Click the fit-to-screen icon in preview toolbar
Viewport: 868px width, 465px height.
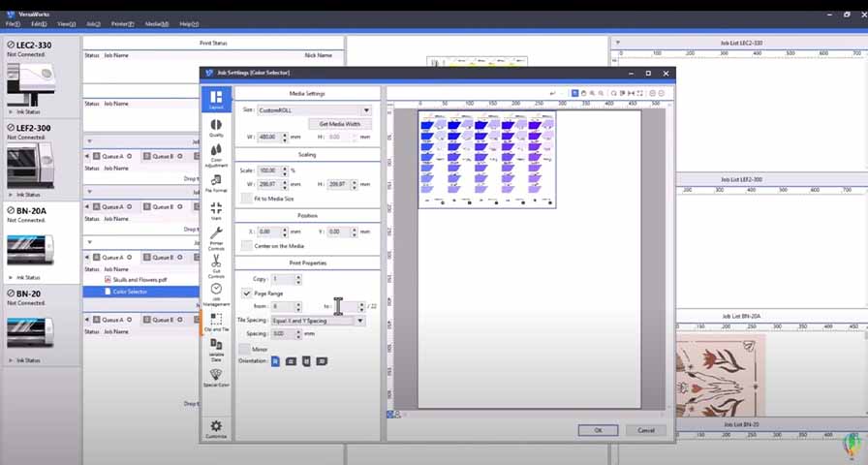tap(640, 94)
